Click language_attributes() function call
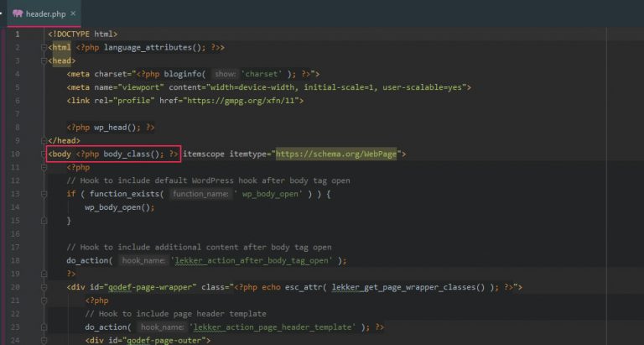 pyautogui.click(x=154, y=48)
